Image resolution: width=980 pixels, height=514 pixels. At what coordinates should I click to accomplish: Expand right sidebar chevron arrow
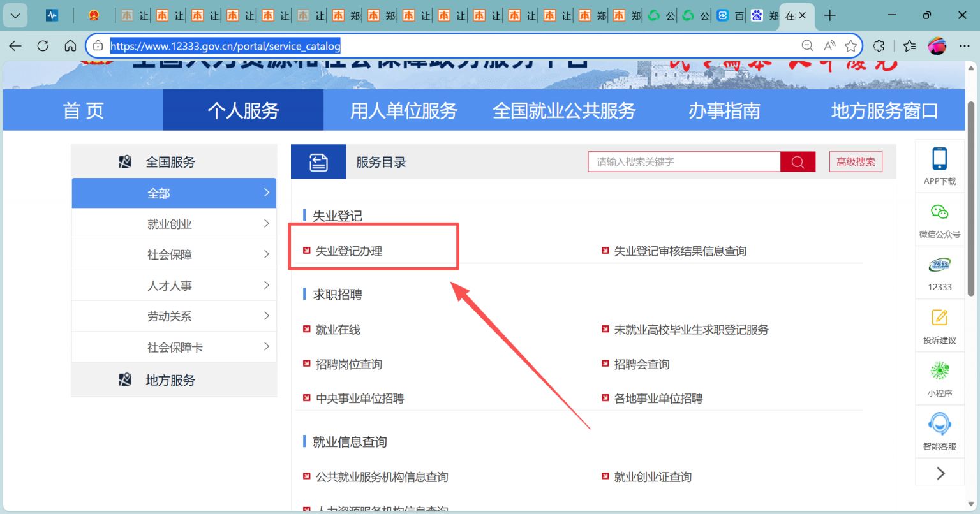(x=940, y=473)
